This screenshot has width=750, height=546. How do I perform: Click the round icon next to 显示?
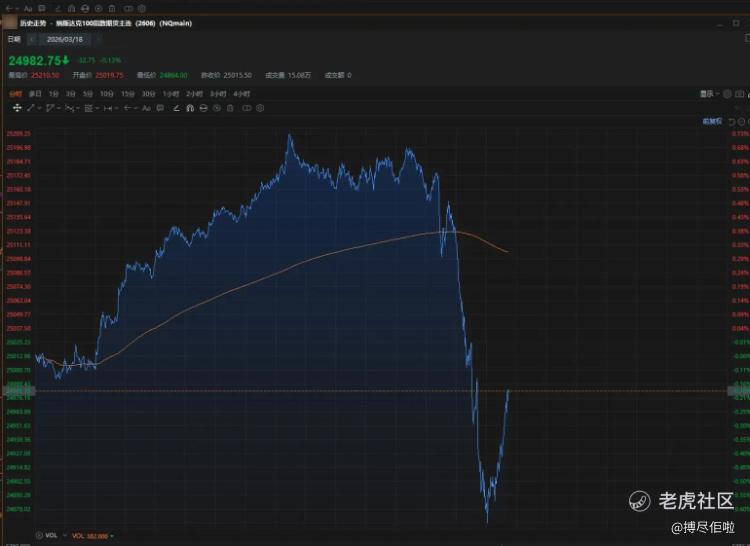click(727, 94)
